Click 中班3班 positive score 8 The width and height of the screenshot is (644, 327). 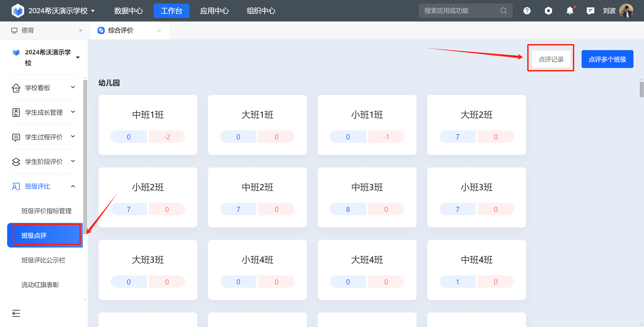coord(348,209)
